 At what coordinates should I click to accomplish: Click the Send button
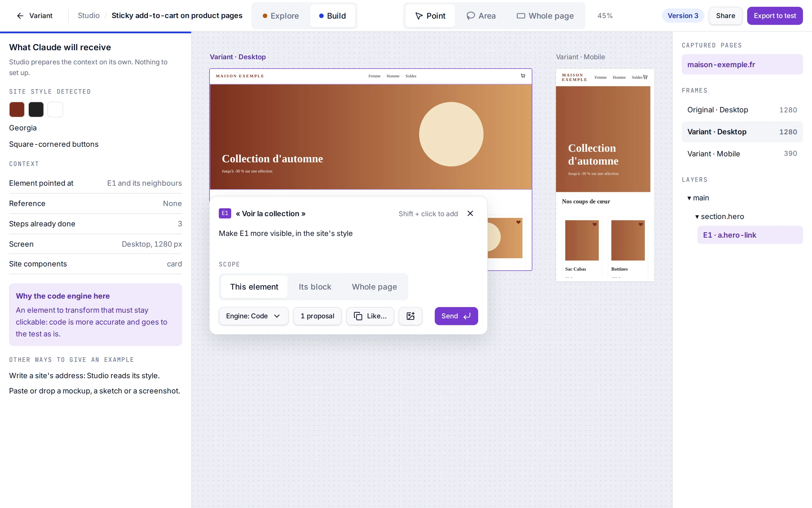click(x=456, y=316)
